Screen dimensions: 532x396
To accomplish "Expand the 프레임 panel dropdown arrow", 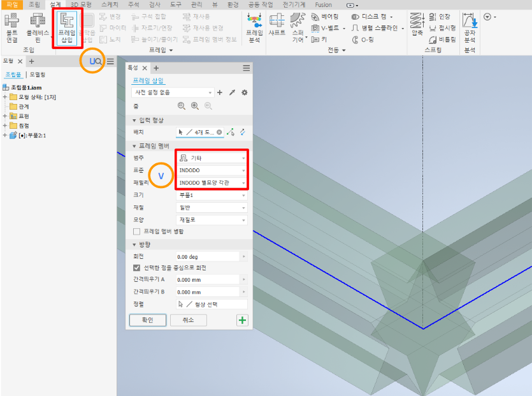I will (171, 50).
